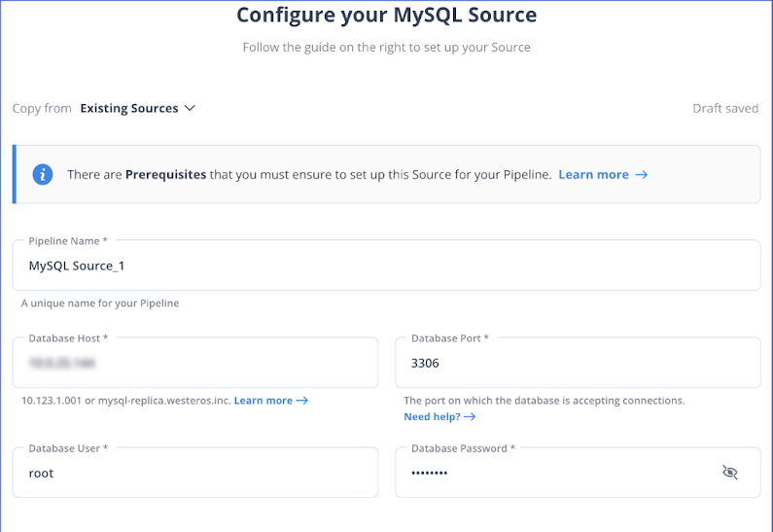Click the 'Copy from' label
Screen dimensions: 773x532
pos(42,108)
